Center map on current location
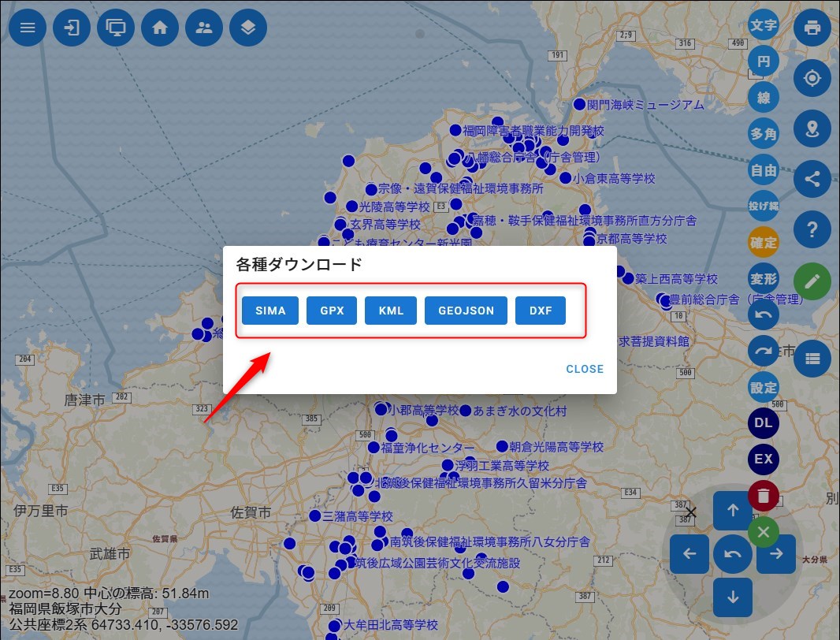The height and width of the screenshot is (640, 840). [x=812, y=77]
